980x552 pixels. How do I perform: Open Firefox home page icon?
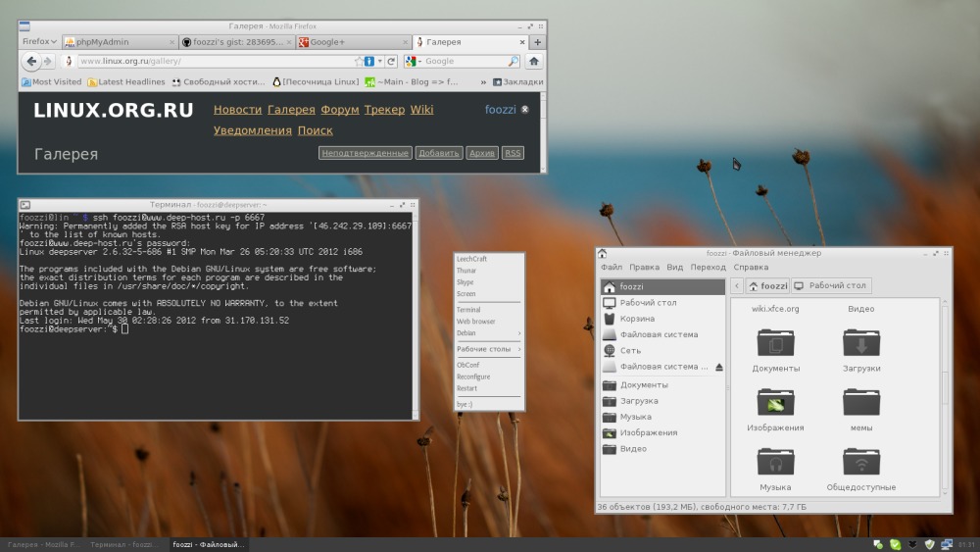click(x=534, y=61)
